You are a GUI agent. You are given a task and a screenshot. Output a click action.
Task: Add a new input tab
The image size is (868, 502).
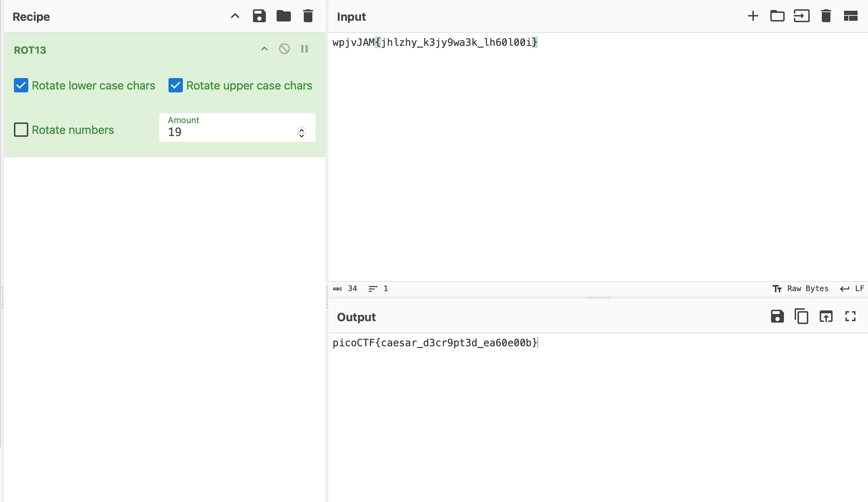753,16
